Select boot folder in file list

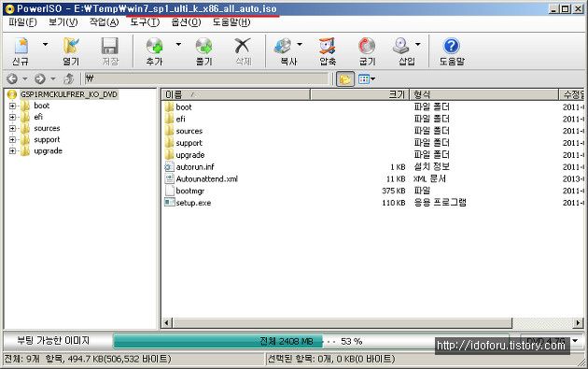pyautogui.click(x=184, y=107)
